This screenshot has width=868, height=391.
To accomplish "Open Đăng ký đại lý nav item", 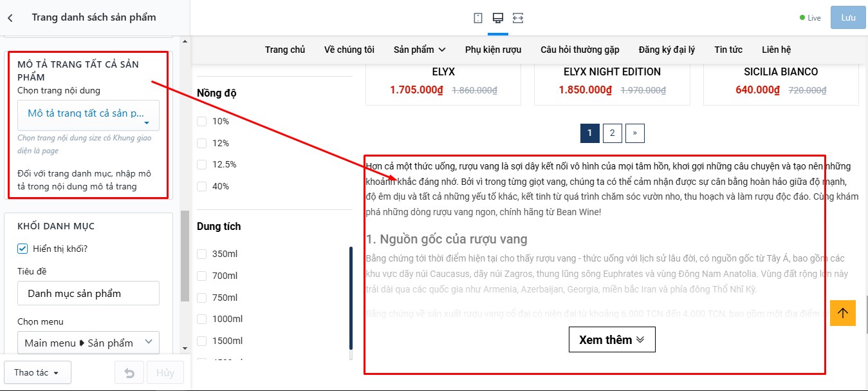I will (x=667, y=50).
